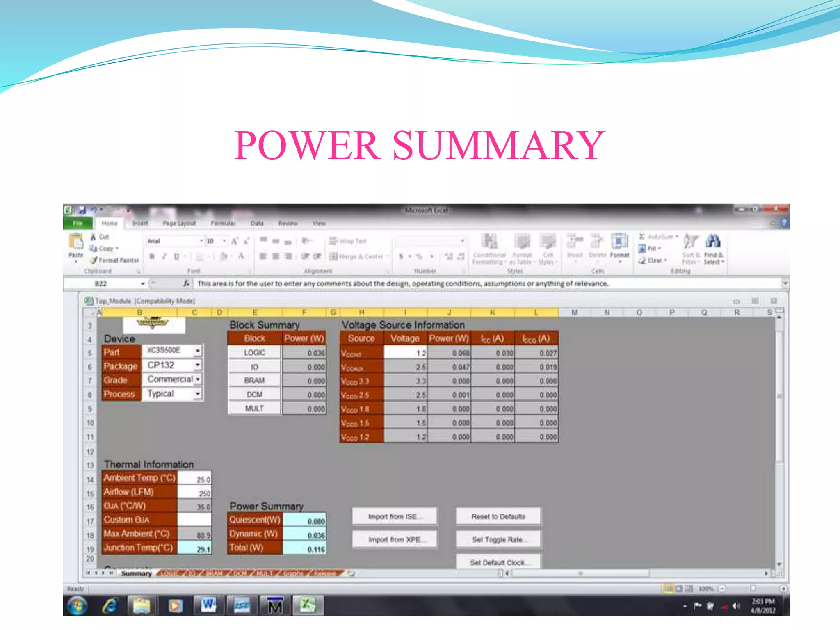Click the Help question mark icon
The width and height of the screenshot is (840, 630).
[x=784, y=223]
